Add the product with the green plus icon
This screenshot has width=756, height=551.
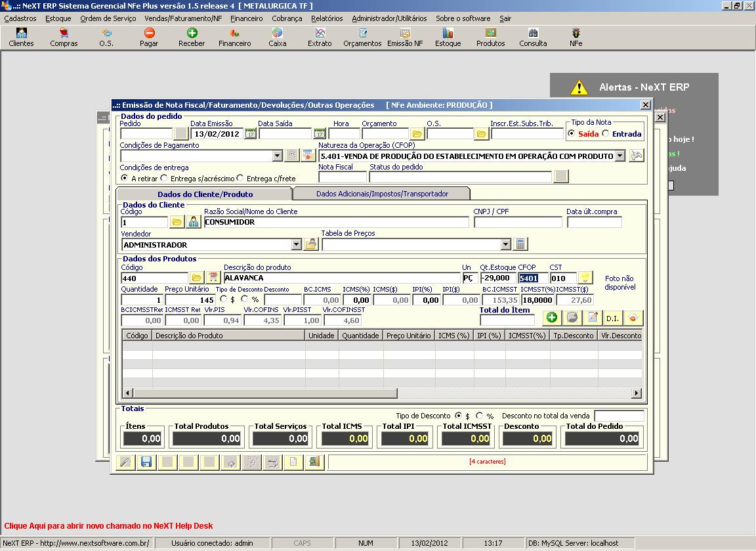[551, 317]
